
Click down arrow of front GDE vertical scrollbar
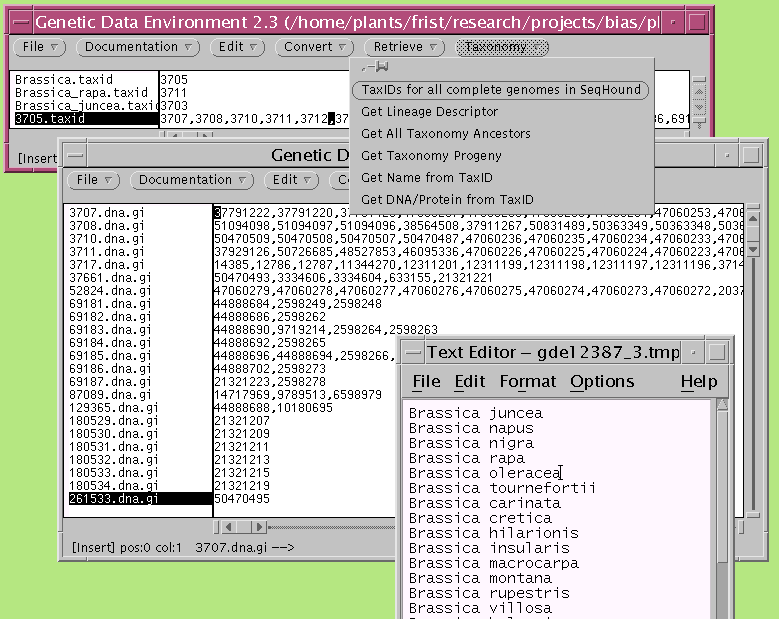coord(753,249)
